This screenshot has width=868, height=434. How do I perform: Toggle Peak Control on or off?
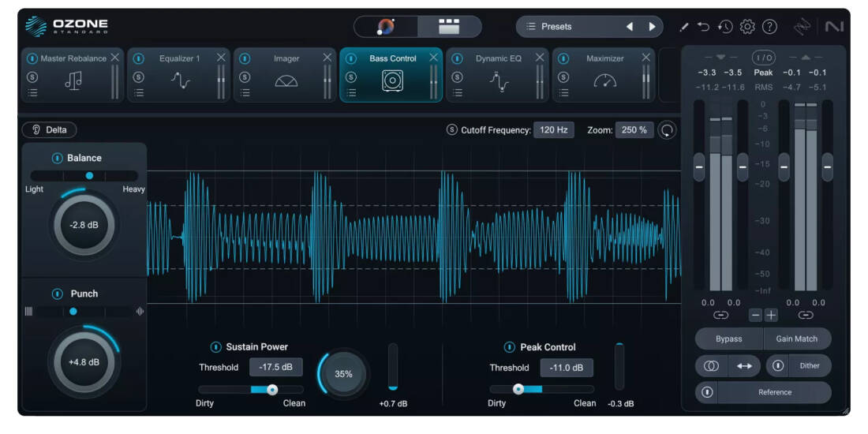509,347
